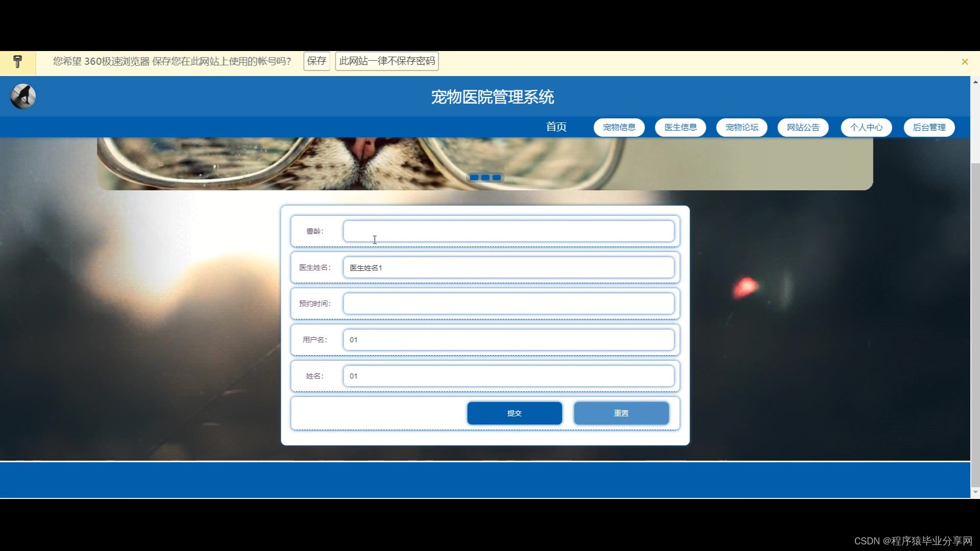Viewport: 980px width, 551px height.
Task: View the 网站公告 page
Action: coord(802,128)
